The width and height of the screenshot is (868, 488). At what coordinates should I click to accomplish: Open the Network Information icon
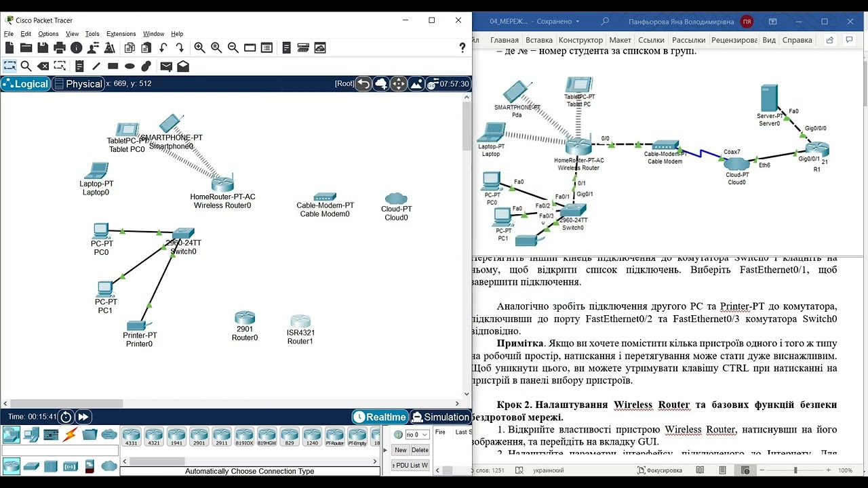[76, 47]
